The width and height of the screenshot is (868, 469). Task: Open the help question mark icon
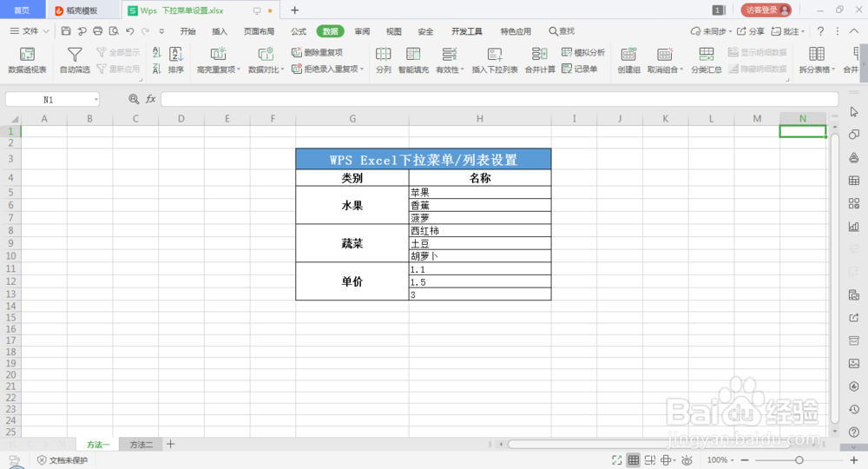820,31
